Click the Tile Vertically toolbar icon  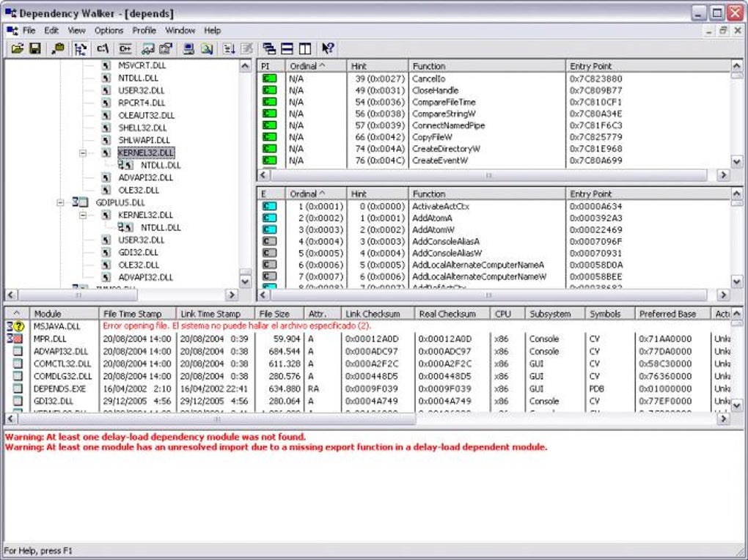[x=305, y=48]
